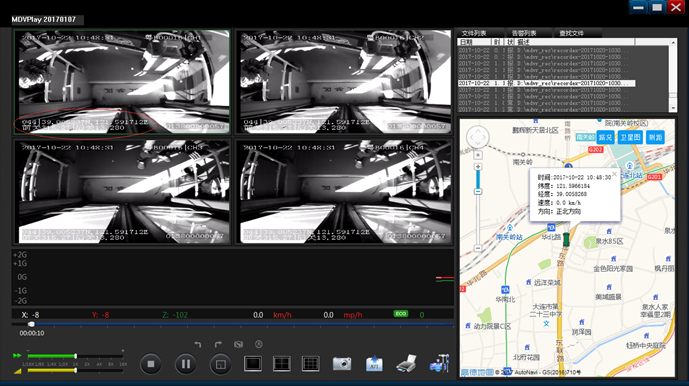
Task: Click the 描述 column header
Action: pyautogui.click(x=575, y=42)
